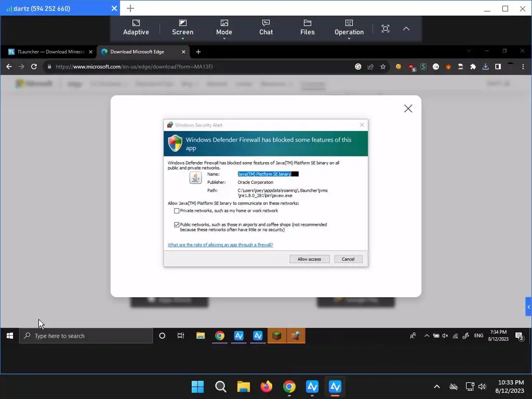532x399 pixels.
Task: Click the Google icon in address bar
Action: [x=358, y=66]
